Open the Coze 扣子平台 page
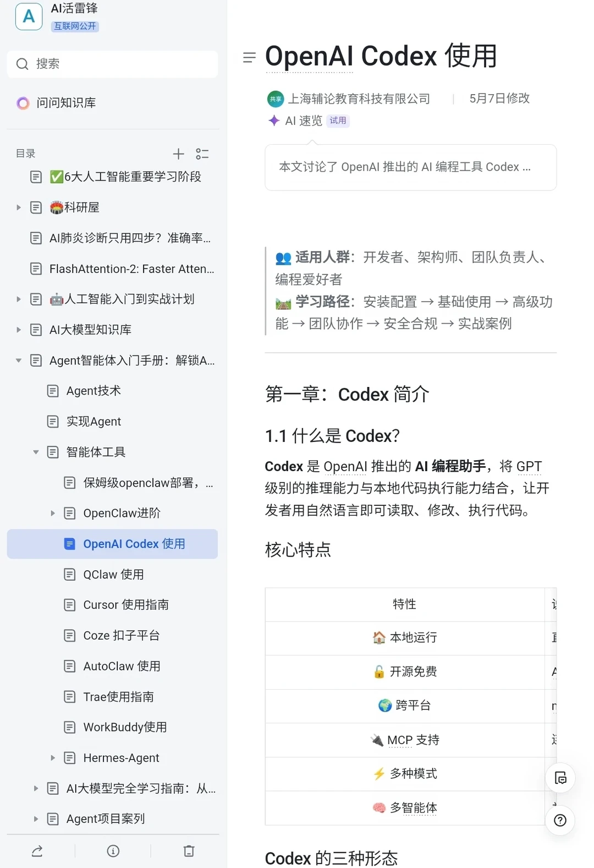 coord(122,636)
